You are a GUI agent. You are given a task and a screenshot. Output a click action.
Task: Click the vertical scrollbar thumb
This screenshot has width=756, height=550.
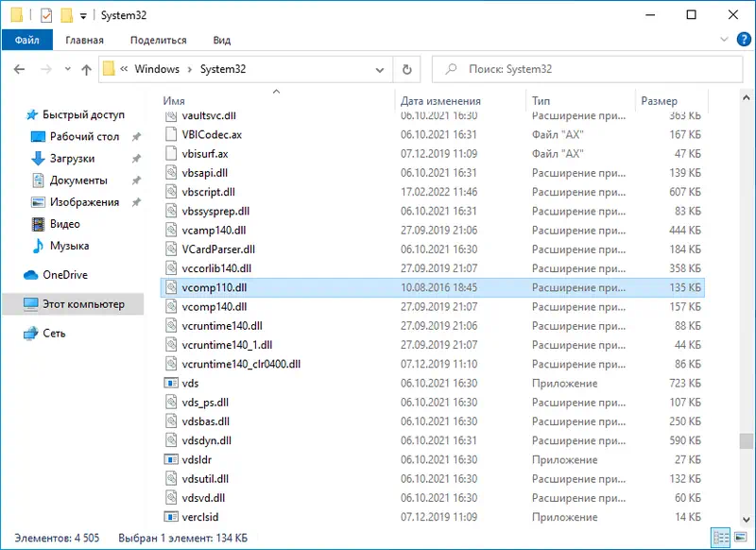(x=747, y=441)
